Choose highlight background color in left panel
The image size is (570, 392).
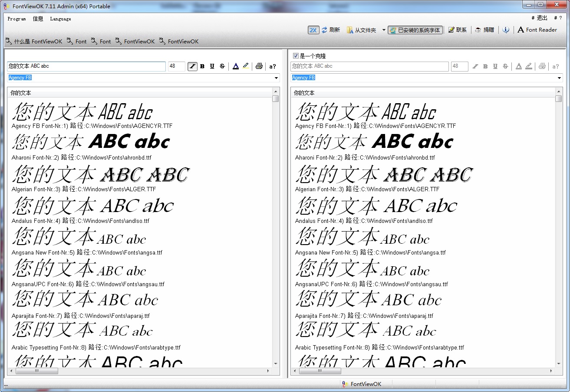tap(246, 66)
